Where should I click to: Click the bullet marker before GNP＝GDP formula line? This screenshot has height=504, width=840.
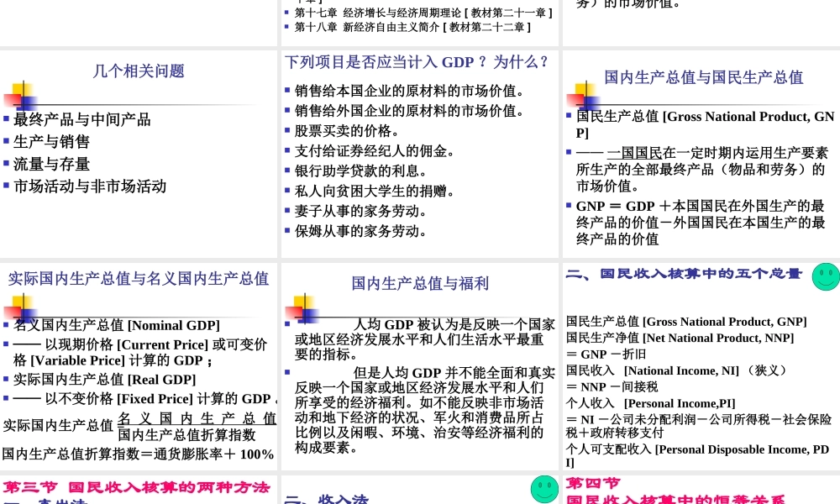pos(567,204)
